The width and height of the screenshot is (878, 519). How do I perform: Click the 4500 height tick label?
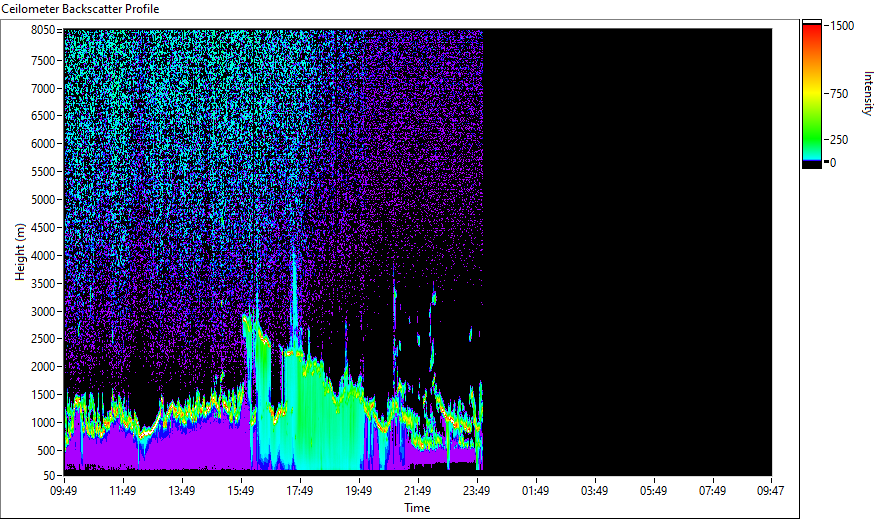click(43, 228)
